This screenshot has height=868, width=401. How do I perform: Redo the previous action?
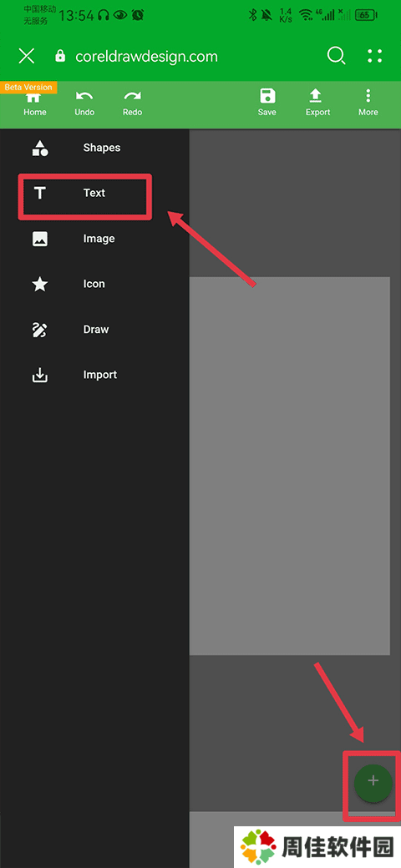point(132,103)
